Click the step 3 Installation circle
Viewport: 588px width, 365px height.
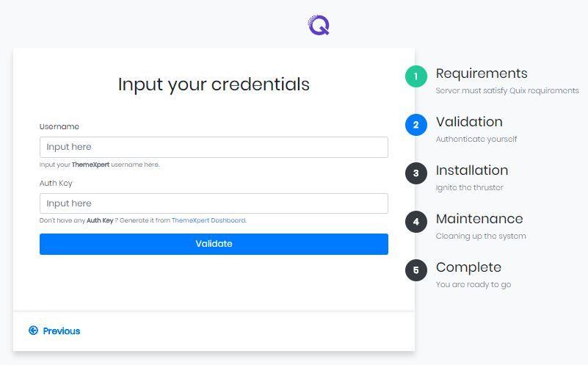point(415,173)
